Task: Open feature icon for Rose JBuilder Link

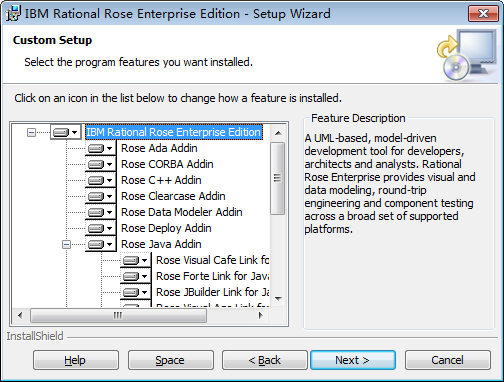Action: 135,292
